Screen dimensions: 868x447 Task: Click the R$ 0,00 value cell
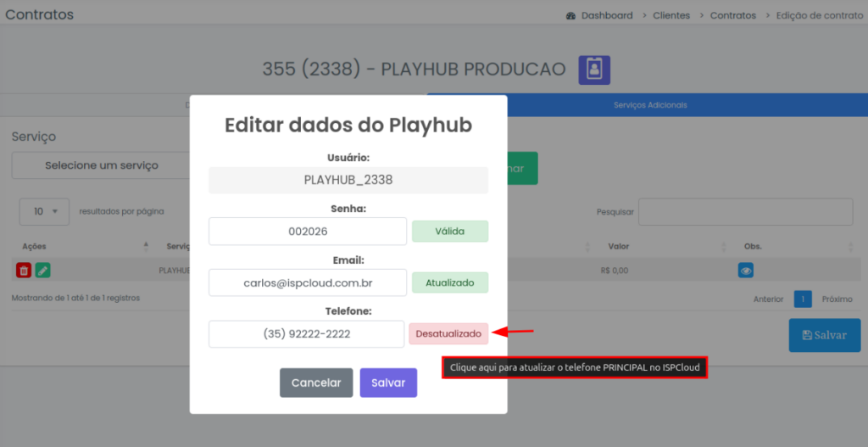click(x=614, y=271)
